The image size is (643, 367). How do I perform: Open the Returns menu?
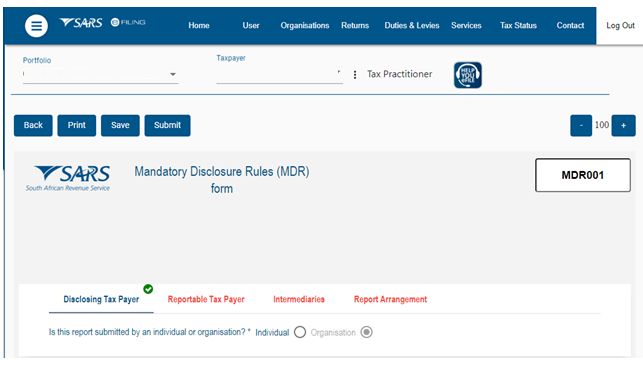coord(355,25)
